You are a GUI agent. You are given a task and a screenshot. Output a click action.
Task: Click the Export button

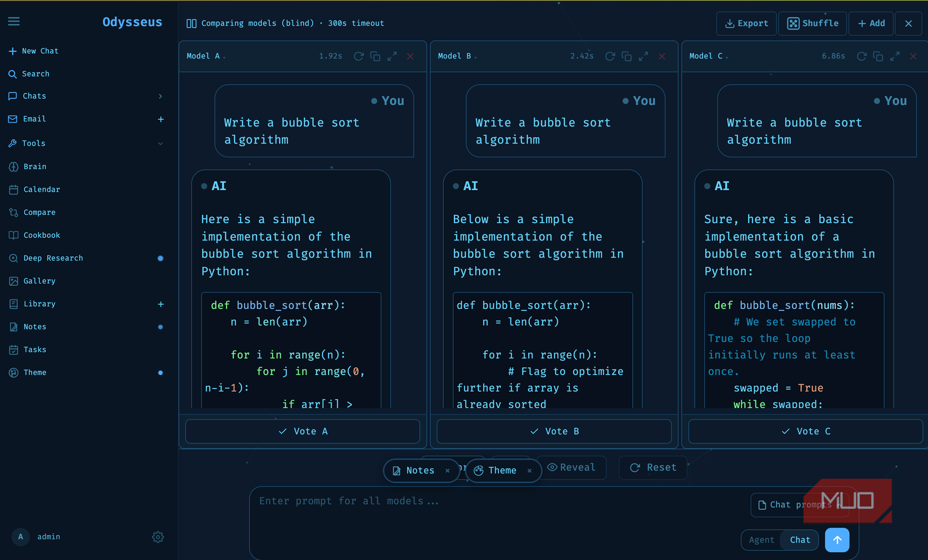(746, 24)
